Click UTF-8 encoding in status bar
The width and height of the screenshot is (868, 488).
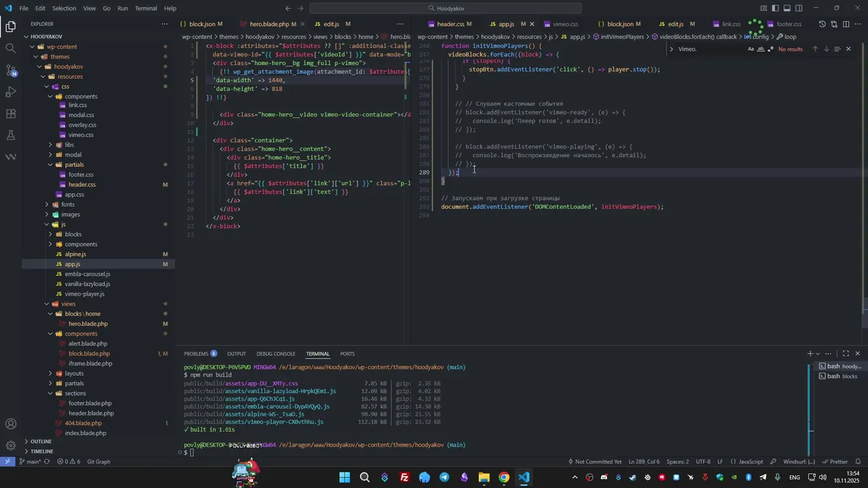coord(703,462)
